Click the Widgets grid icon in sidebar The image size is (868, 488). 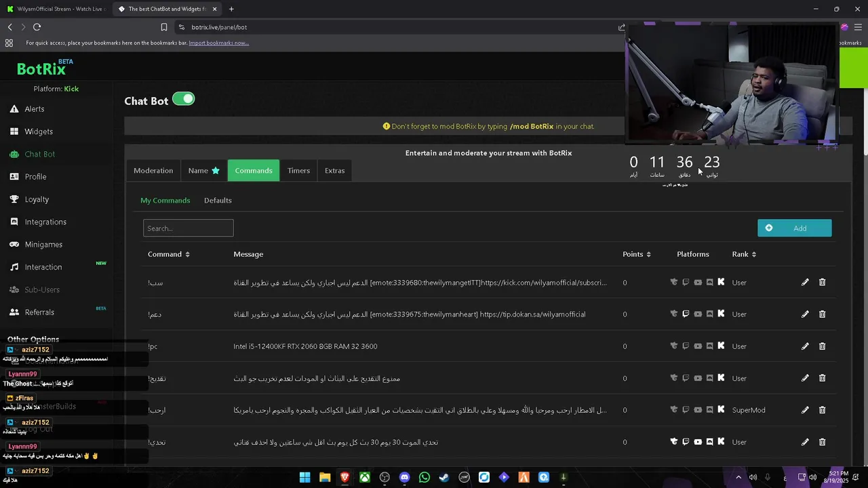(x=14, y=131)
